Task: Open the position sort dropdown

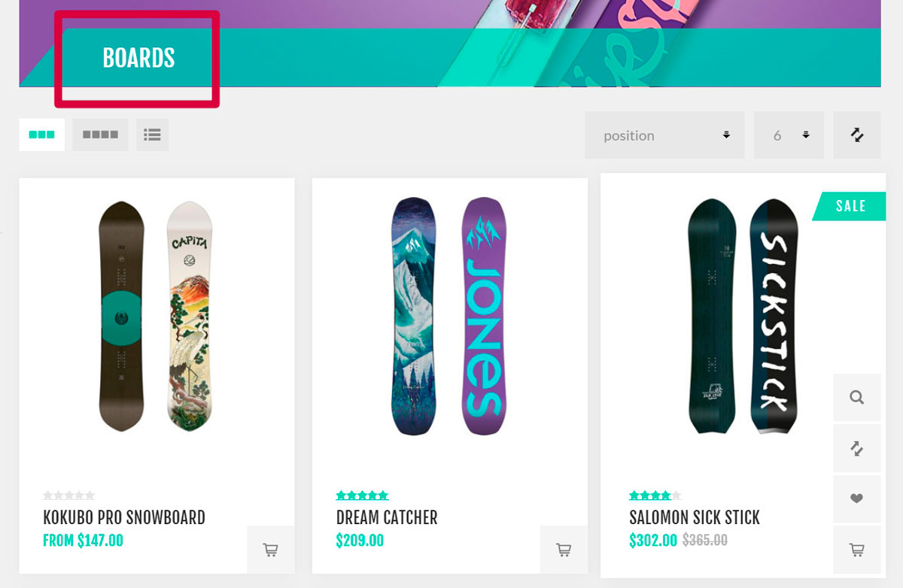Action: (x=664, y=135)
